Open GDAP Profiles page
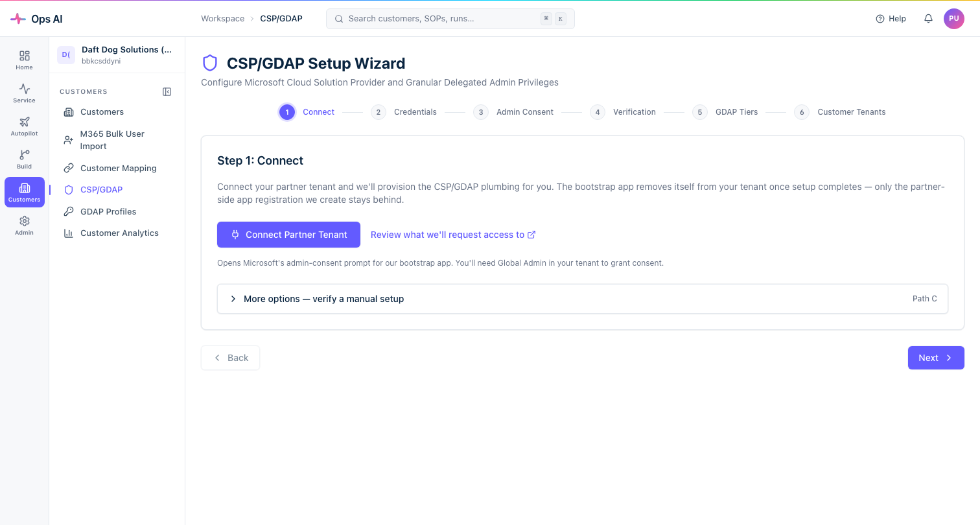Viewport: 980px width, 525px height. 117,212
